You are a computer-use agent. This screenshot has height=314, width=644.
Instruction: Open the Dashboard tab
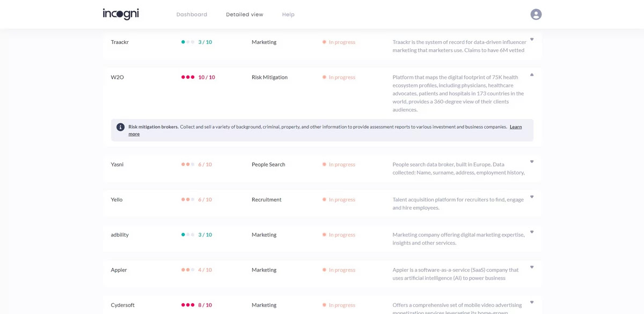[x=192, y=14]
